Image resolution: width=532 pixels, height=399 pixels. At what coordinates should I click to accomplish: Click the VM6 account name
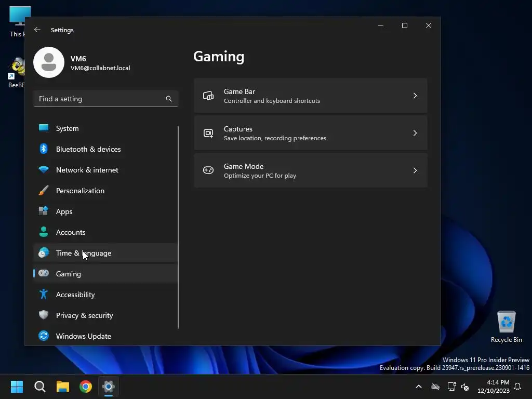click(x=78, y=58)
